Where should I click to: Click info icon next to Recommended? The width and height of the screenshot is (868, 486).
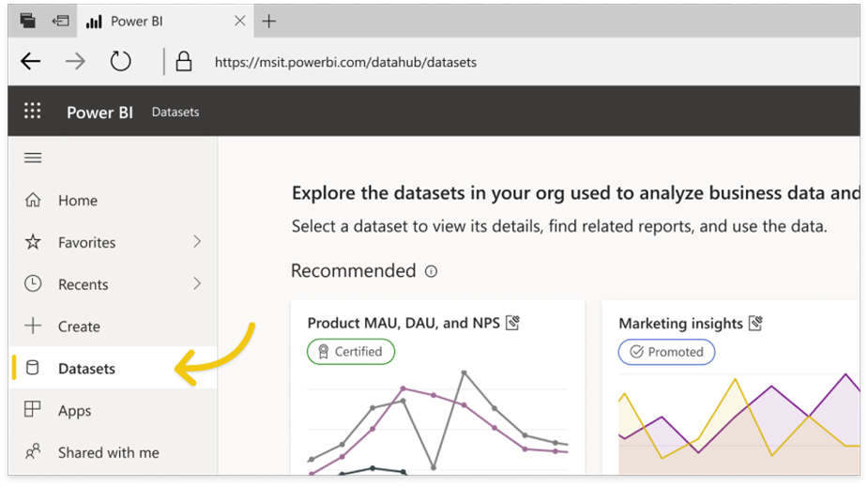(x=431, y=271)
